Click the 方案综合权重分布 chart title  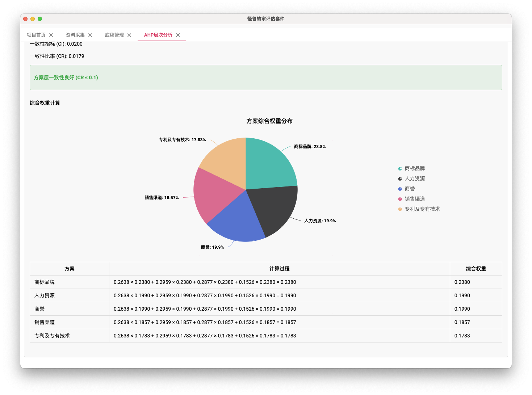click(x=269, y=121)
